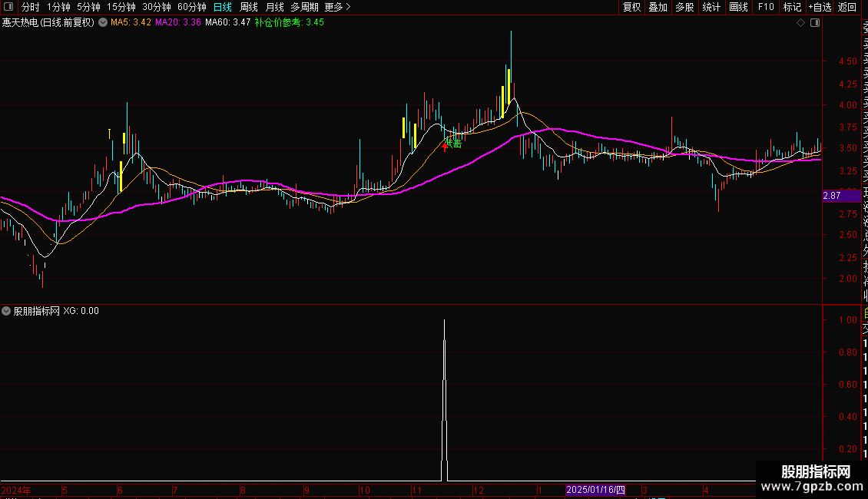Click the current price tag 2.87
The image size is (868, 499).
click(x=841, y=196)
